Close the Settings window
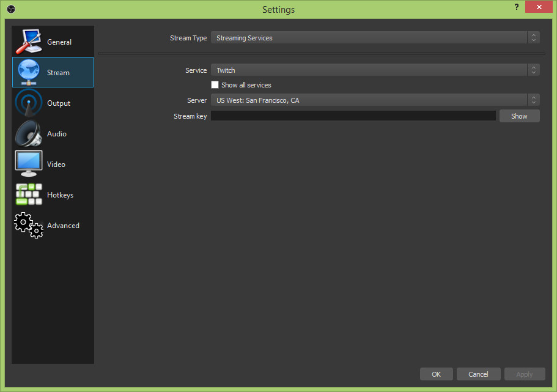This screenshot has width=557, height=392. [539, 7]
